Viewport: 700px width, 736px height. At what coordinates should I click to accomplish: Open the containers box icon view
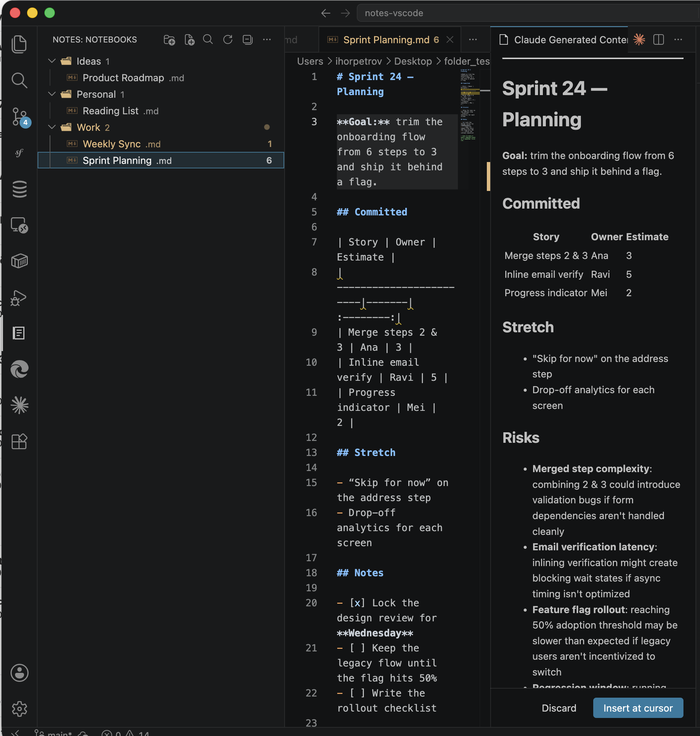[19, 261]
